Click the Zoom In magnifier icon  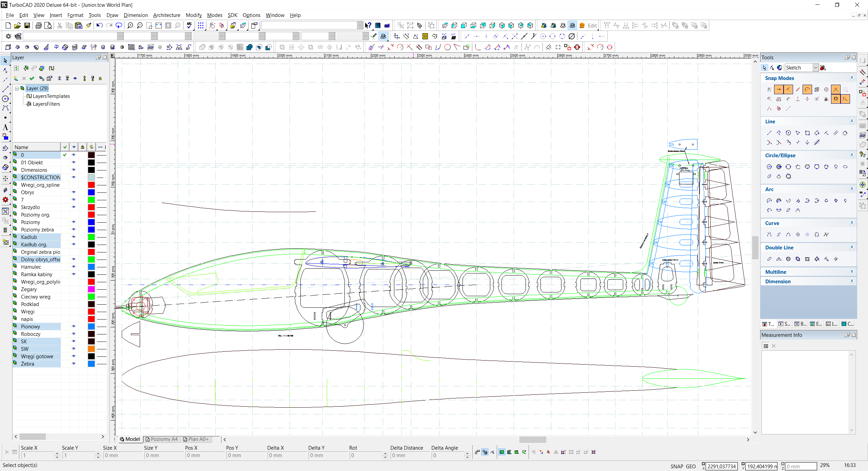130,25
